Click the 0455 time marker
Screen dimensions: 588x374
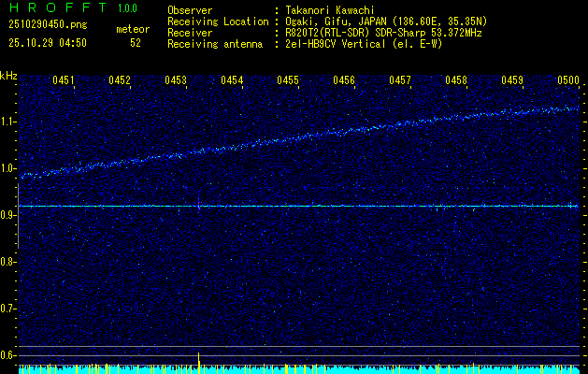(288, 81)
